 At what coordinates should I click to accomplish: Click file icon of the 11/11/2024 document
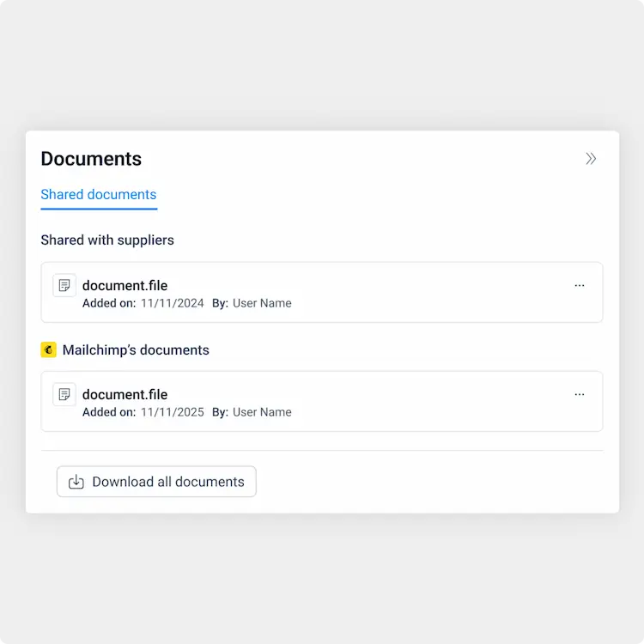[x=64, y=285]
